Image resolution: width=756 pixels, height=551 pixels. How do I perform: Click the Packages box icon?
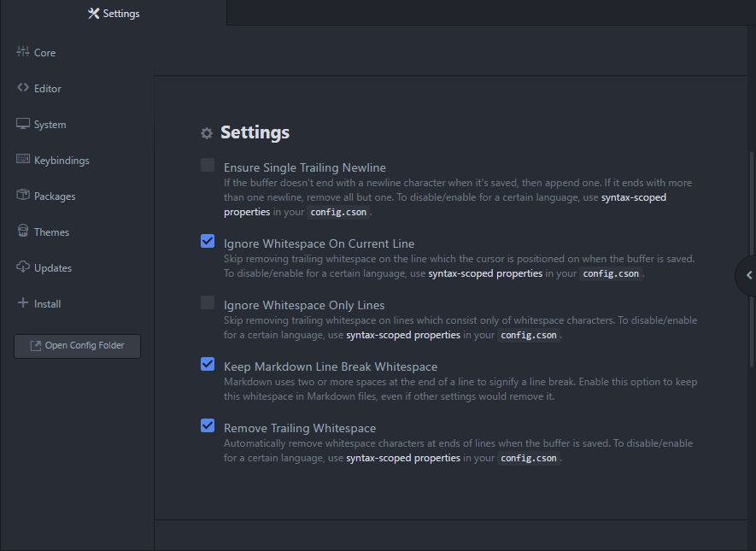[x=23, y=196]
